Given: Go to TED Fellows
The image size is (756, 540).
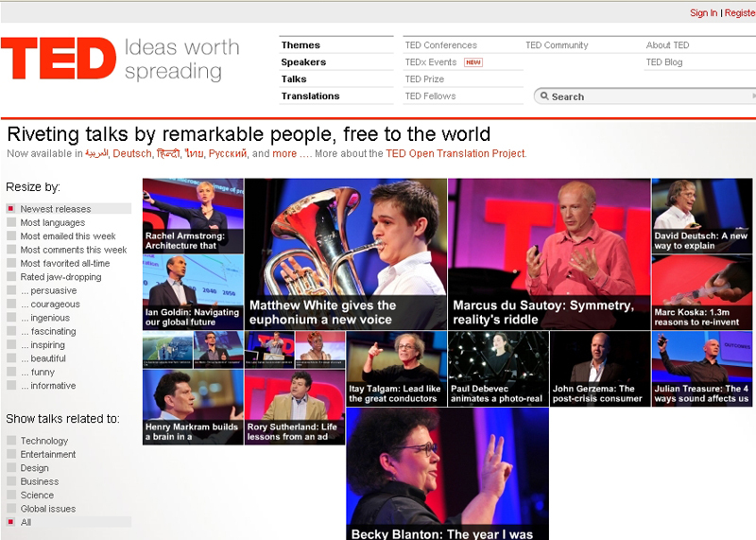Looking at the screenshot, I should coord(430,96).
